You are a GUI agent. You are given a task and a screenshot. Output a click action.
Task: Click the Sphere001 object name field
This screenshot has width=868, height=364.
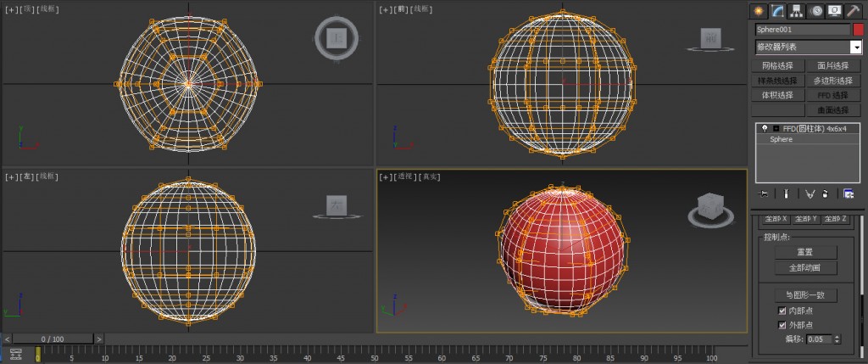[803, 30]
